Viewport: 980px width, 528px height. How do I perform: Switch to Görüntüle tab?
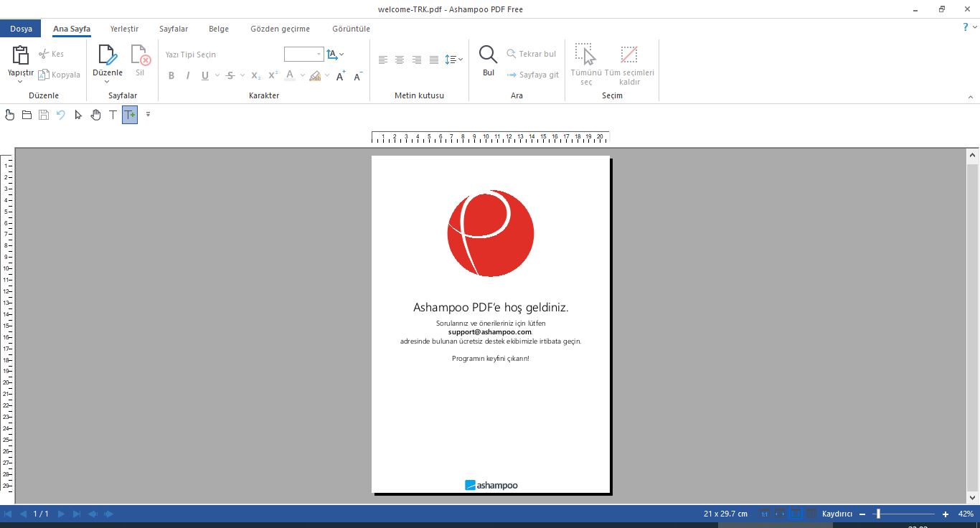pyautogui.click(x=352, y=29)
